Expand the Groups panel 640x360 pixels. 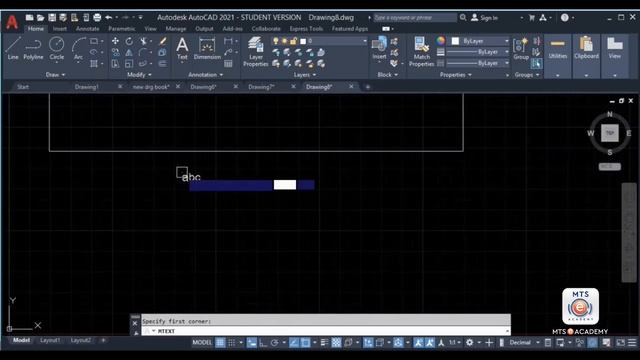(527, 75)
